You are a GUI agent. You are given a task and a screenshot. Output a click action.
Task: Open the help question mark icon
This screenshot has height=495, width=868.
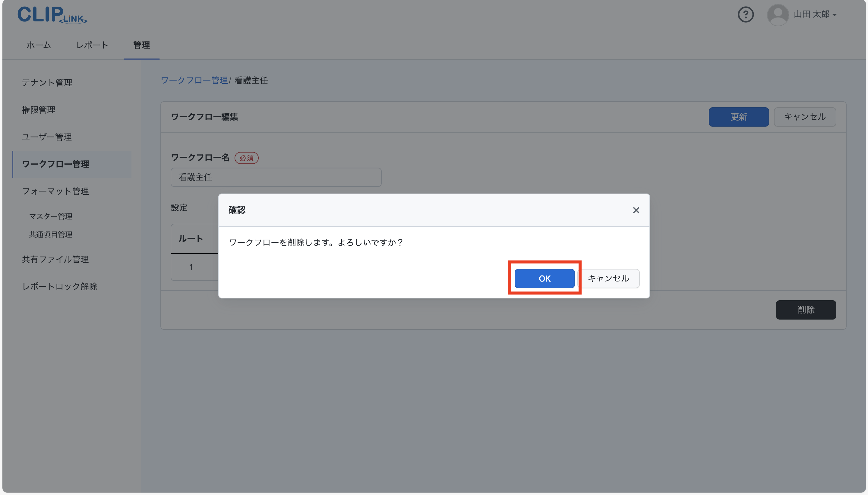click(746, 14)
